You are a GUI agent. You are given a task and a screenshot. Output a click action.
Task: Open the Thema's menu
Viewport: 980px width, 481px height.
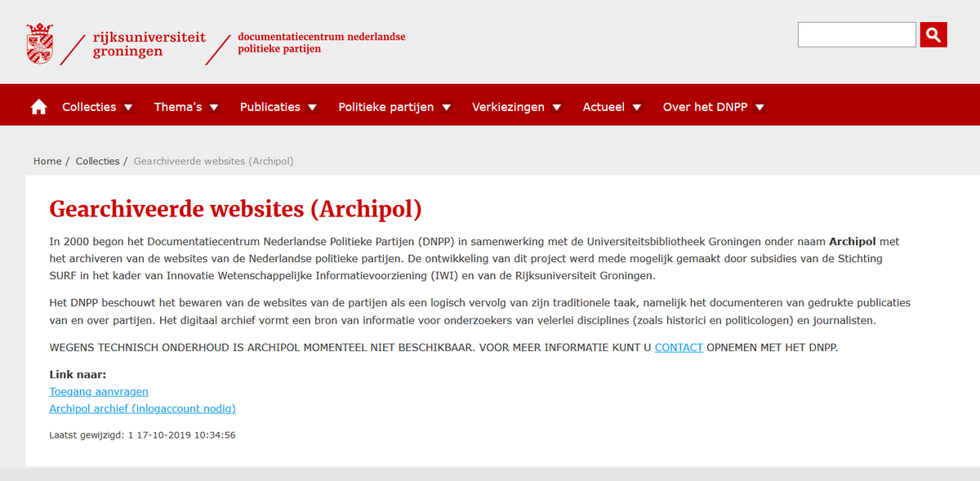click(x=178, y=107)
